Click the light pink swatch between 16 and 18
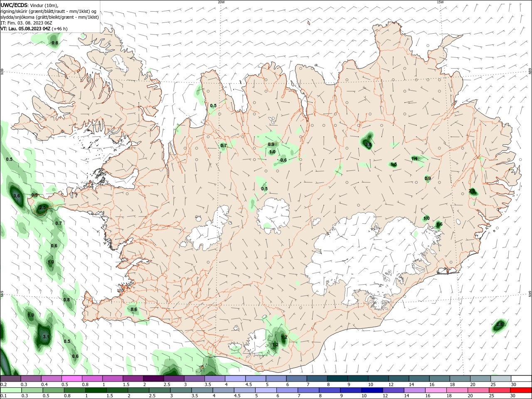Screen dimensions: 532x399 pos(436,390)
